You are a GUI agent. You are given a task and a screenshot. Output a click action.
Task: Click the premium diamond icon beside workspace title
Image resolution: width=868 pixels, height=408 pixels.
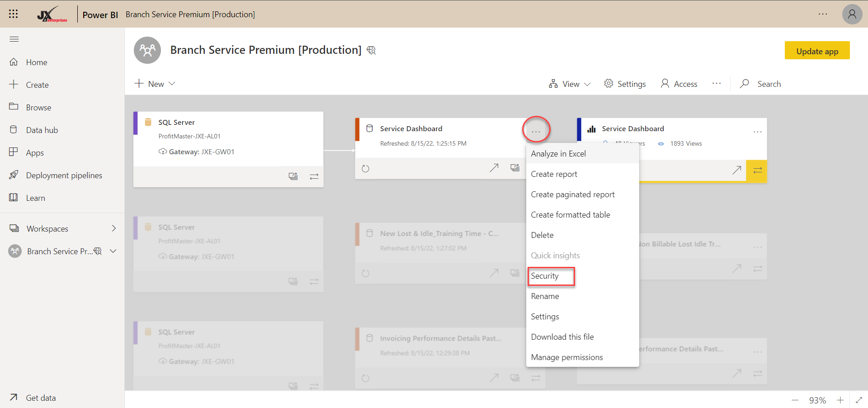pos(371,50)
